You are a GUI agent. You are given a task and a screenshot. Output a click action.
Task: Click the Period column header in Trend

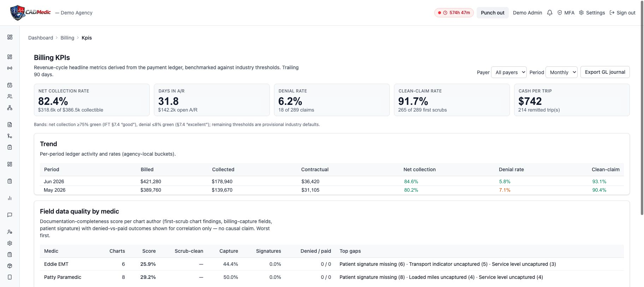pos(52,169)
